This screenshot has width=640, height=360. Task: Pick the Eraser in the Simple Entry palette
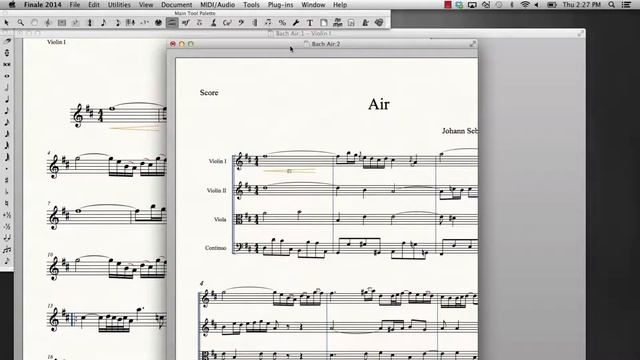coord(7,41)
